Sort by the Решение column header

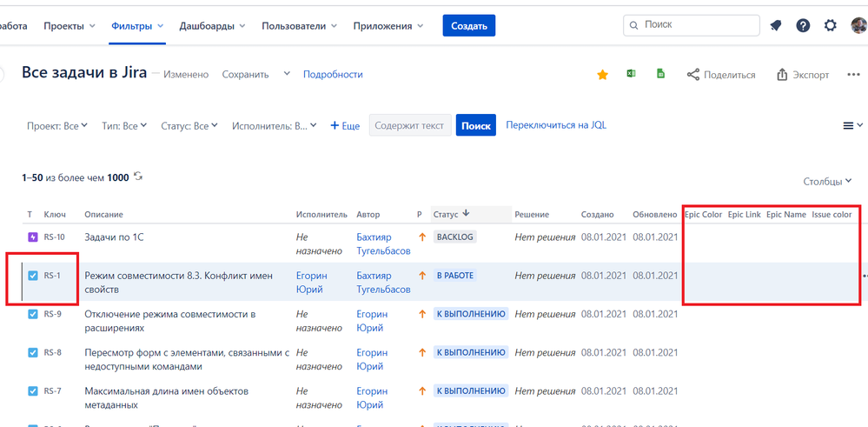point(532,214)
